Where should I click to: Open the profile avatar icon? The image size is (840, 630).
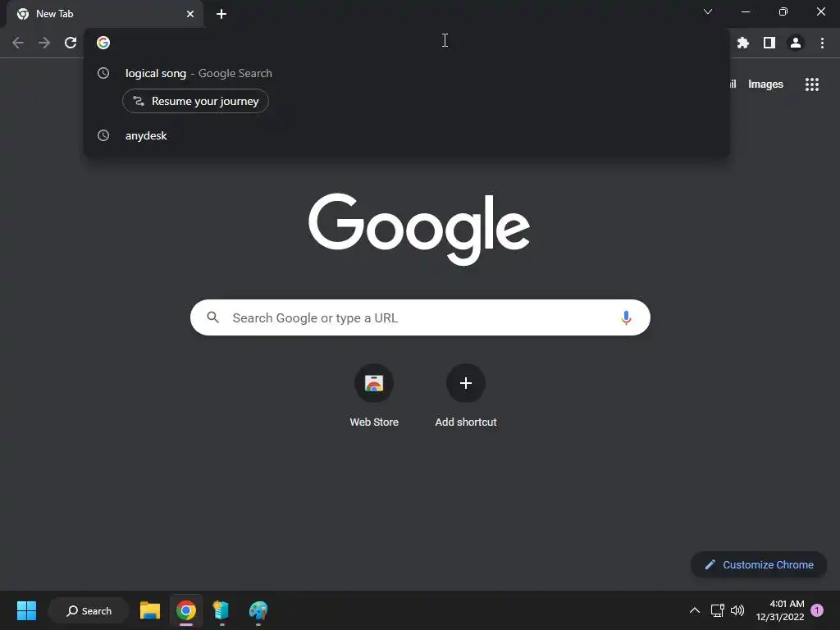pyautogui.click(x=796, y=43)
